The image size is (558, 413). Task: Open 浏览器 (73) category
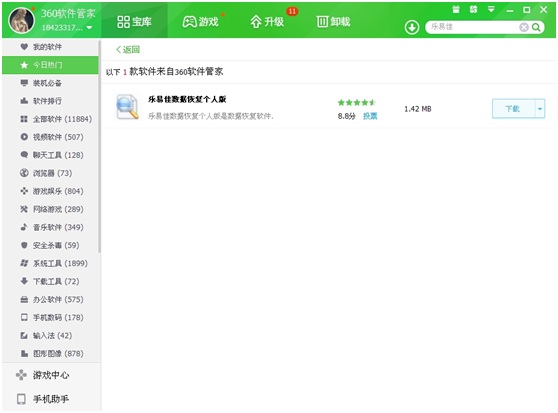point(50,173)
